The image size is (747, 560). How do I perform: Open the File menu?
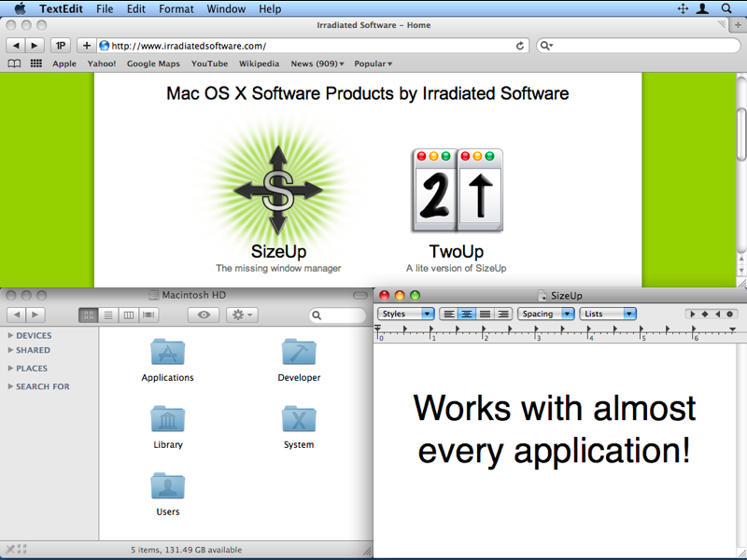click(x=105, y=8)
